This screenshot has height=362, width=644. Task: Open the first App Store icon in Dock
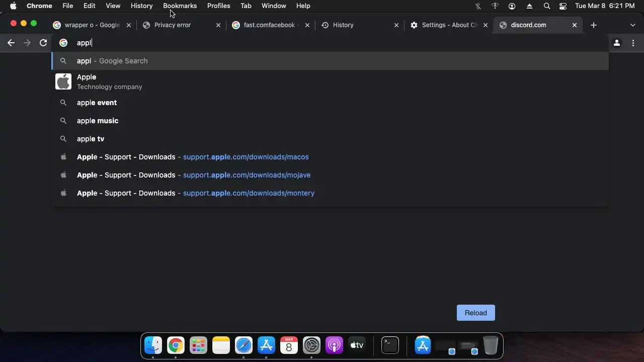tap(266, 345)
